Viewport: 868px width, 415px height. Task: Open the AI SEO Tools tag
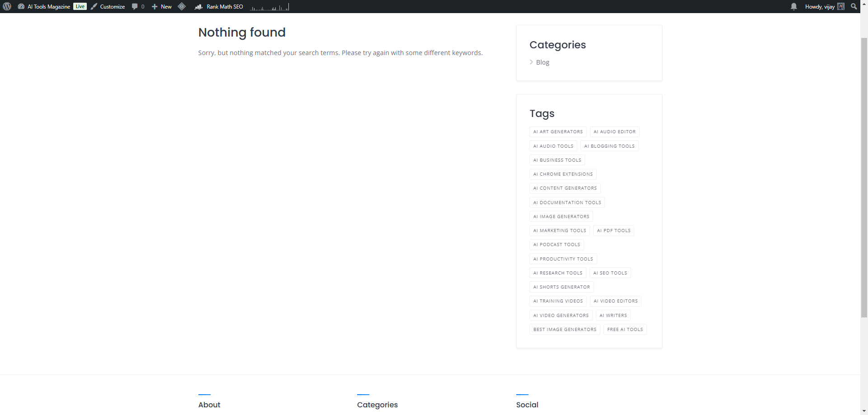tap(610, 273)
